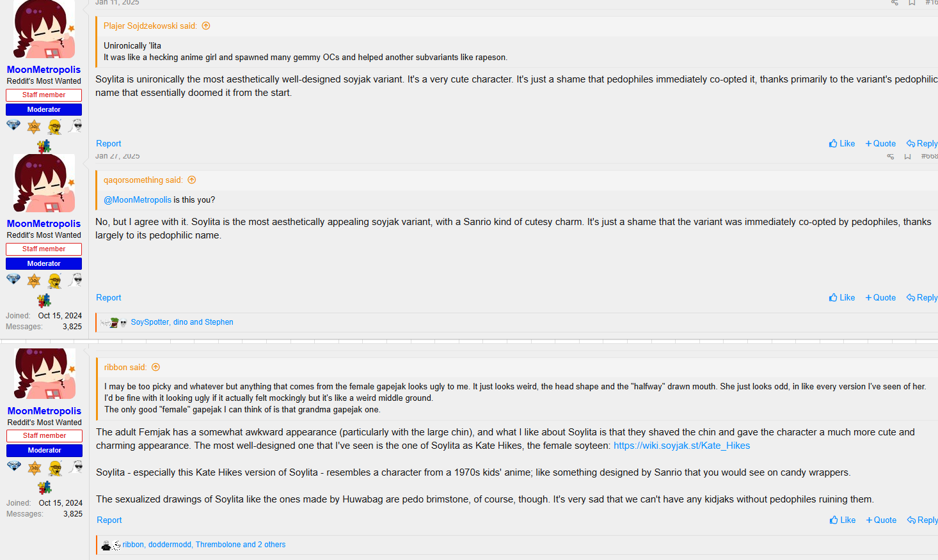Like the post replying to ribbon

click(842, 520)
